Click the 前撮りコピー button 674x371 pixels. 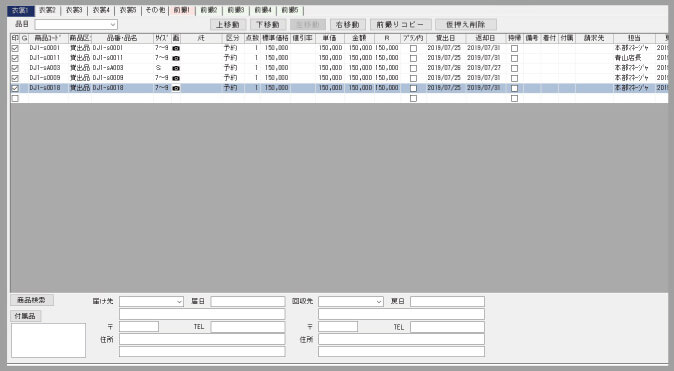(x=400, y=25)
